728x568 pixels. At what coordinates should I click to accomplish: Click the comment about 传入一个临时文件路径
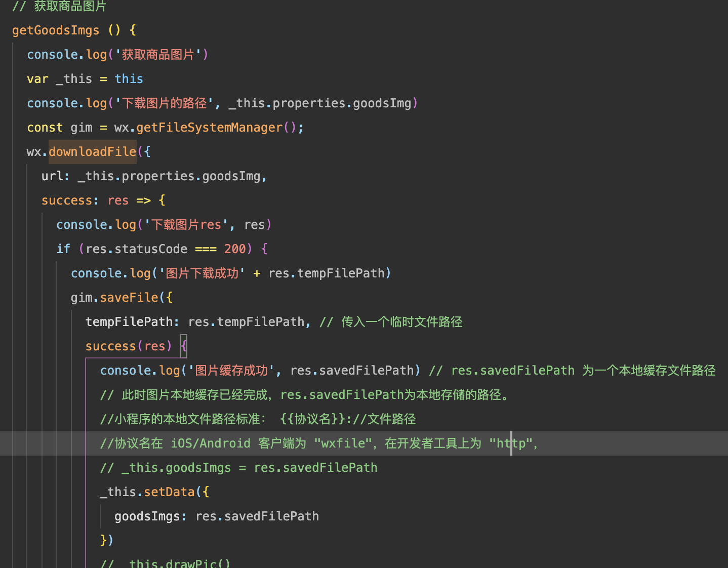tap(392, 321)
